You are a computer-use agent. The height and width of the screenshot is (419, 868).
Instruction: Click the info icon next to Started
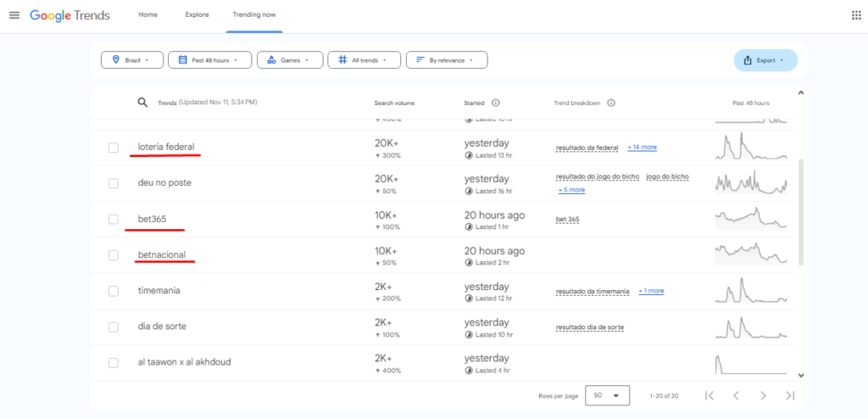496,103
